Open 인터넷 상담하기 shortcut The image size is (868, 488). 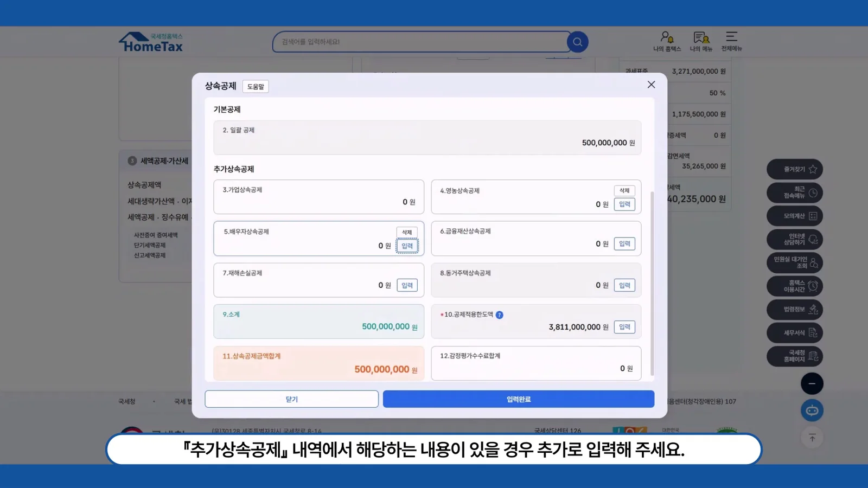pos(795,239)
